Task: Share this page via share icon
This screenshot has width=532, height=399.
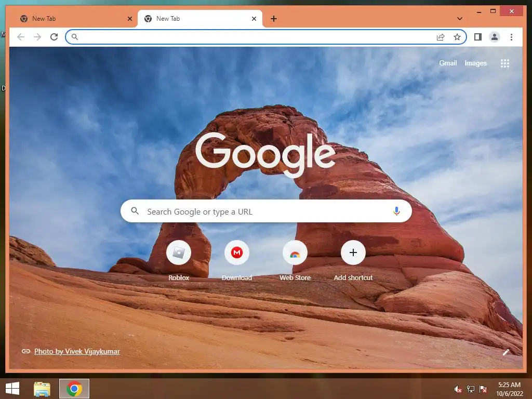Action: click(441, 37)
